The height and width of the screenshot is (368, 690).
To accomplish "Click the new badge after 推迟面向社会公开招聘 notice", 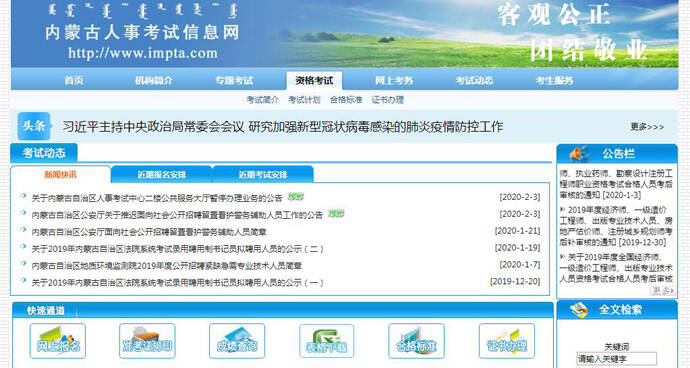I will 336,213.
